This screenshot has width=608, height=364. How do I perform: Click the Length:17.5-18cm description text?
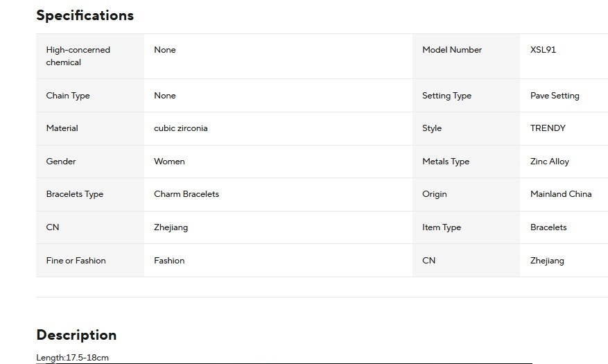point(72,357)
